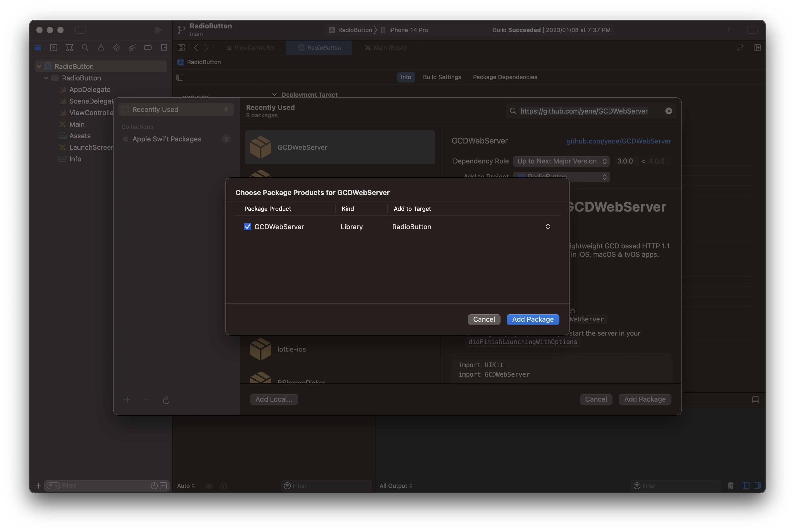Click the minus icon to remove collection
The image size is (795, 532).
(146, 400)
